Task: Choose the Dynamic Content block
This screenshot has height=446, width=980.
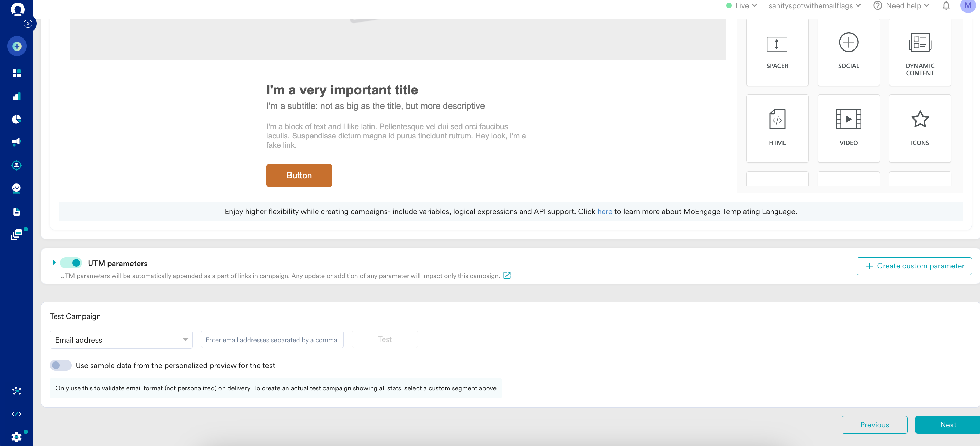Action: [920, 52]
